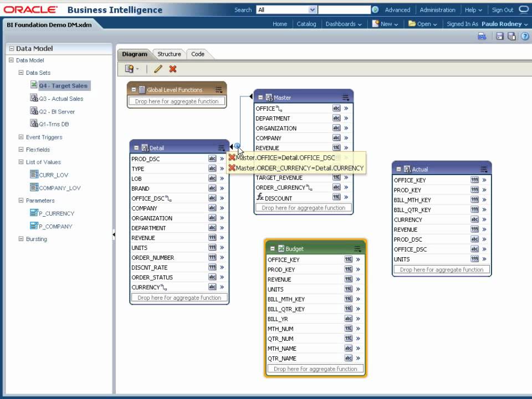532x399 pixels.
Task: Open the Dashboards dropdown menu
Action: pos(344,24)
